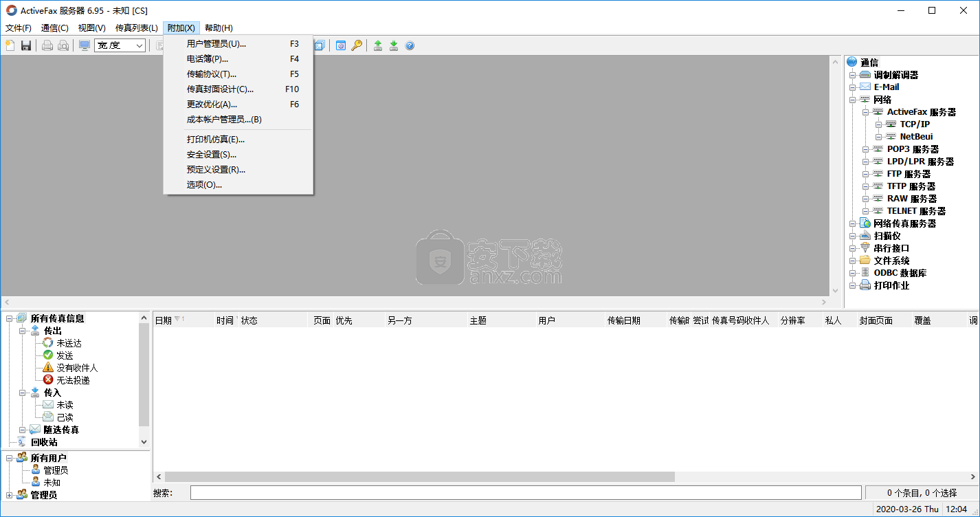Click the envelope icon beside E-Mail
This screenshot has height=517, width=980.
click(865, 87)
